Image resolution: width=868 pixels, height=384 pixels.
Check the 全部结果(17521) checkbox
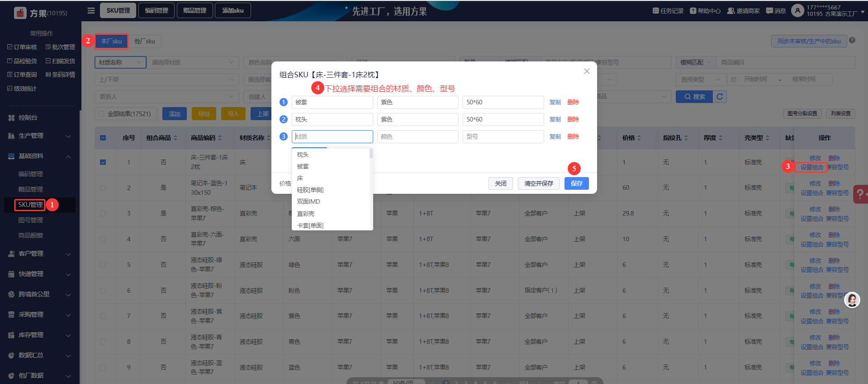coord(101,114)
